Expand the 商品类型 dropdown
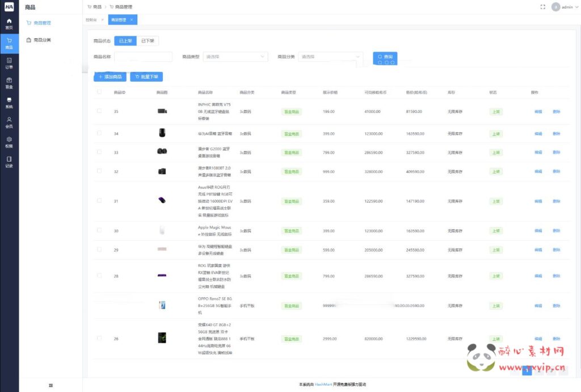 pyautogui.click(x=235, y=57)
